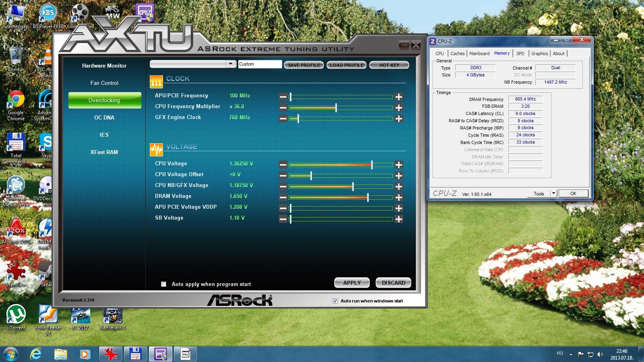Screen dimensions: 644x362
Task: Open IES section
Action: pos(104,135)
